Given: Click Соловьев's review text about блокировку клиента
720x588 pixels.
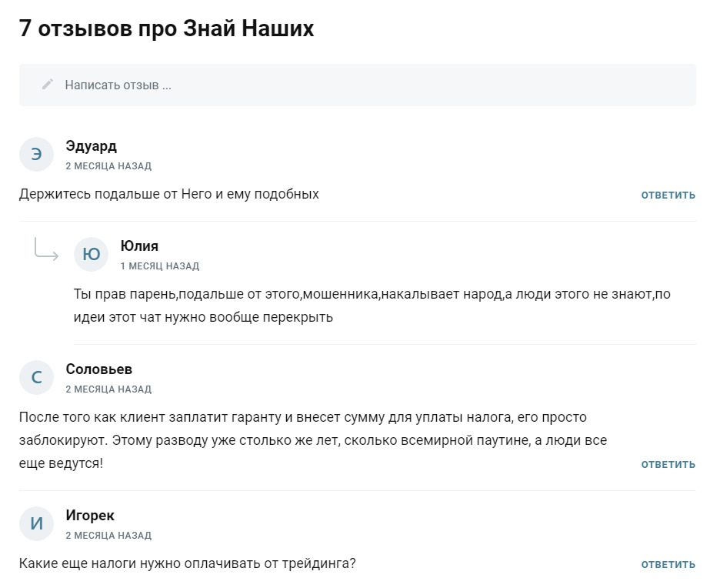Looking at the screenshot, I should [308, 440].
